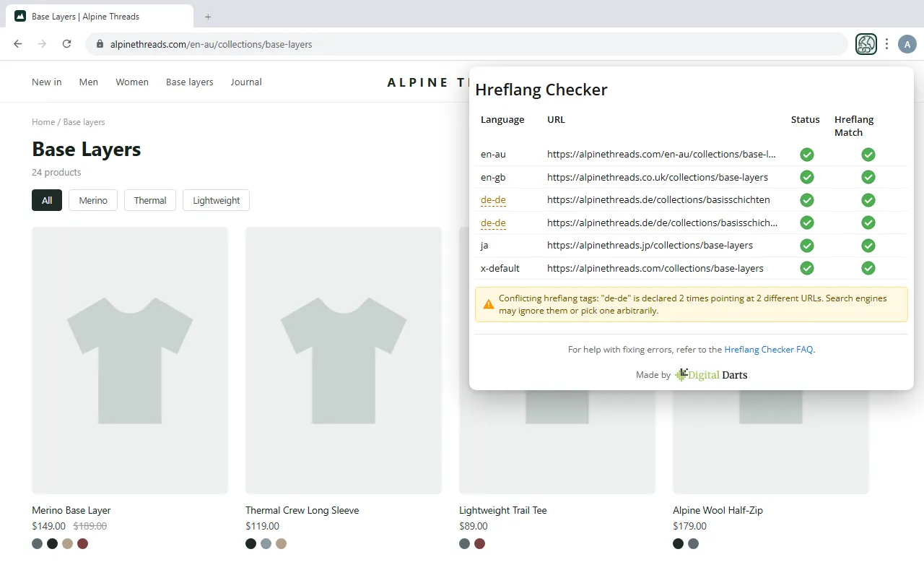Click the ja row Hreflang Match check icon
The width and height of the screenshot is (924, 578).
click(868, 246)
